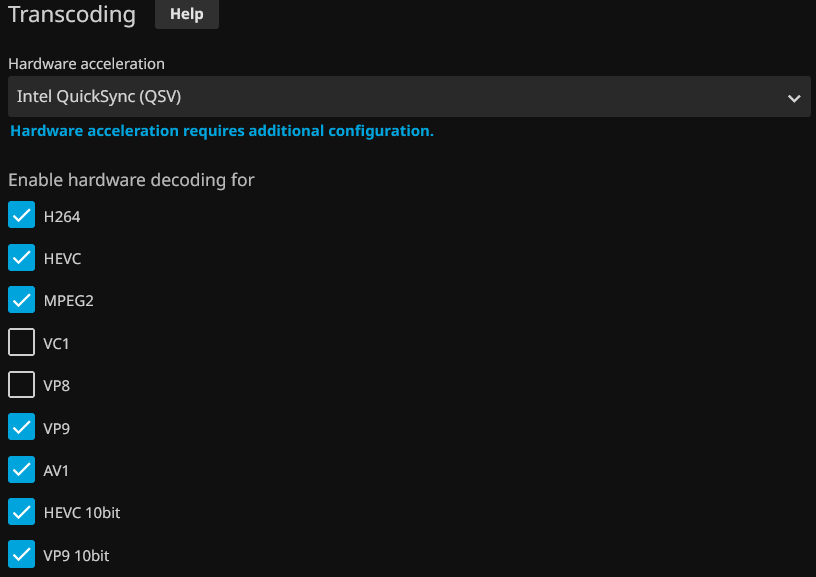Click the Transcoding page heading
Screen dimensions: 816x577
71,15
